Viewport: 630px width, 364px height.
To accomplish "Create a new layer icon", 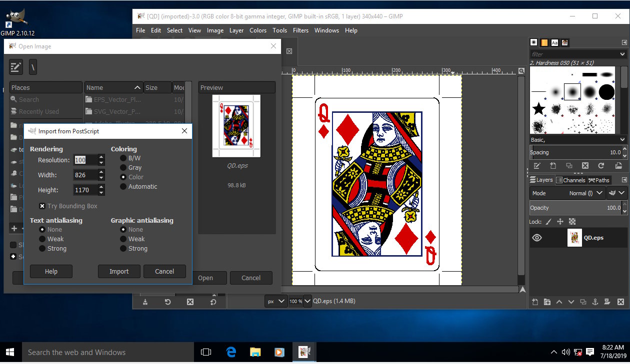I will (x=535, y=302).
